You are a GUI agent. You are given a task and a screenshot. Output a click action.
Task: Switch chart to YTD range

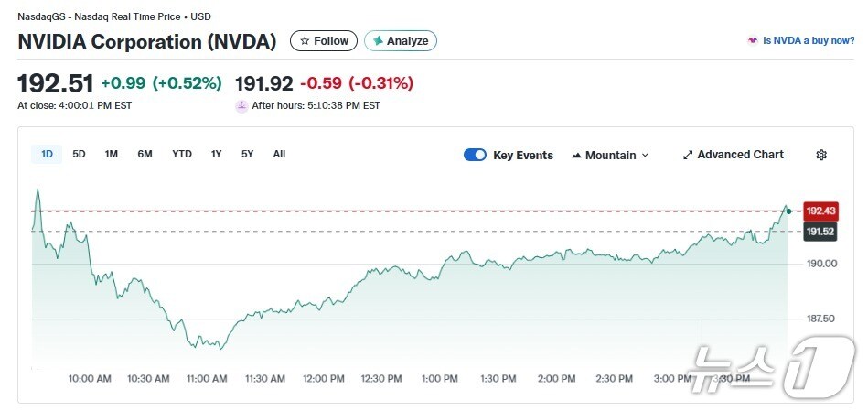tap(182, 154)
